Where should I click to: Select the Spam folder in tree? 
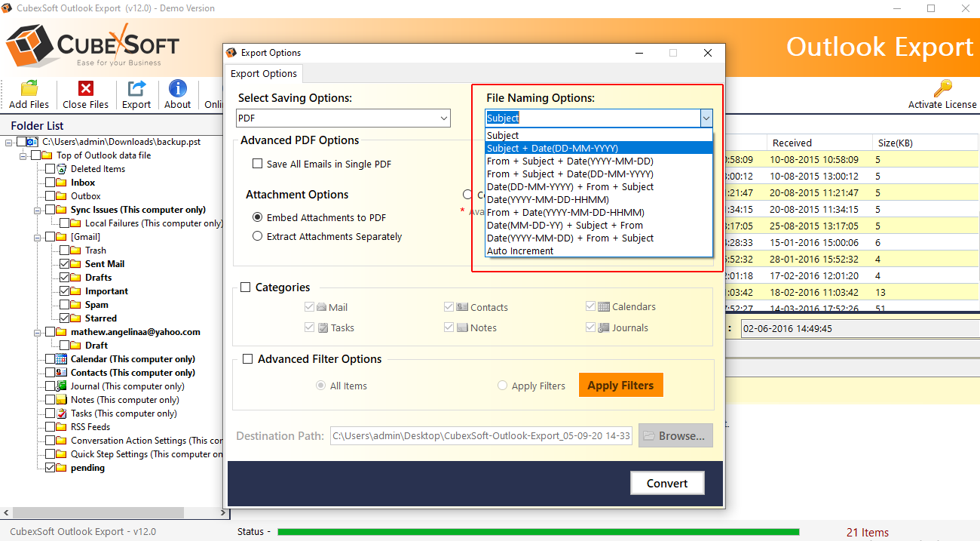pos(96,305)
